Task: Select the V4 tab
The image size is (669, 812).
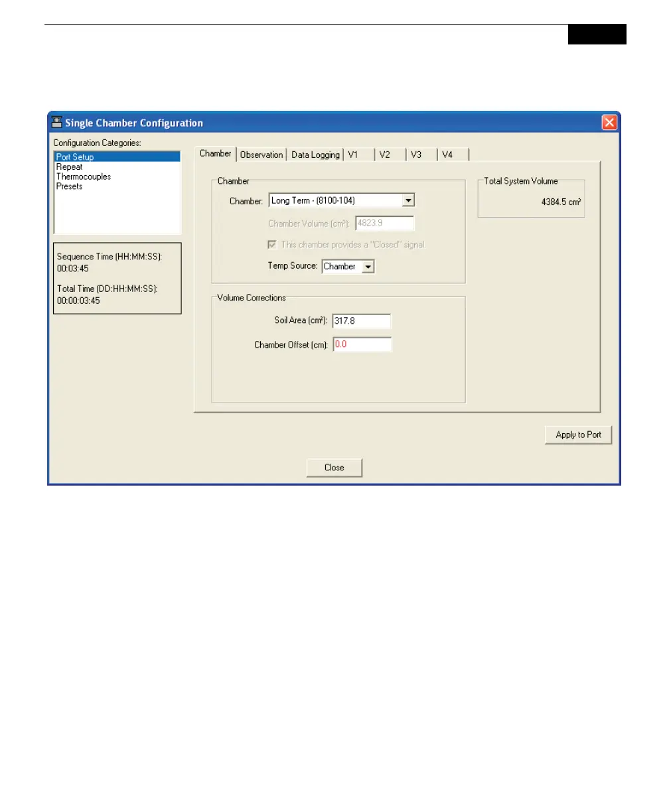Action: [453, 155]
